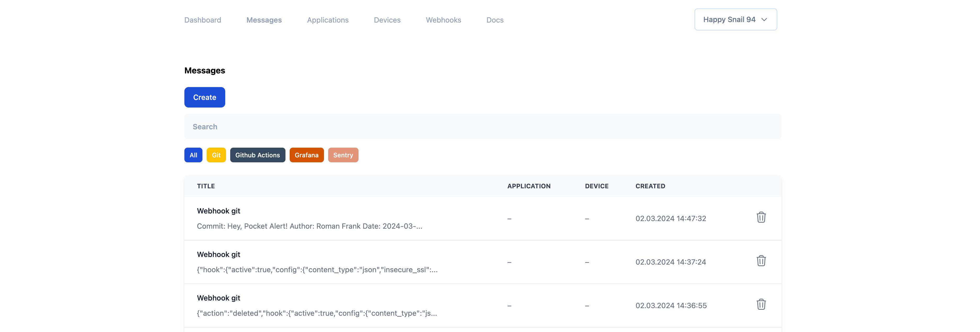Open the Messages nav item
Viewport: 980px width, 332px height.
(x=264, y=20)
